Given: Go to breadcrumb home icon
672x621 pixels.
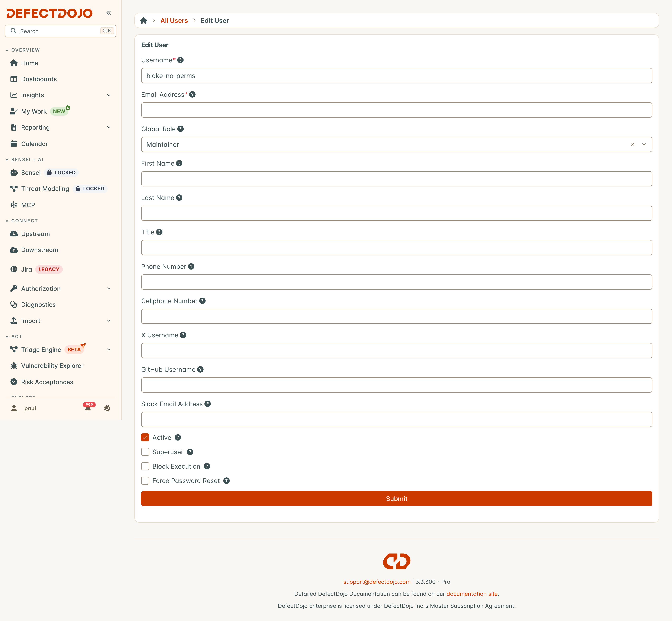Looking at the screenshot, I should point(144,21).
